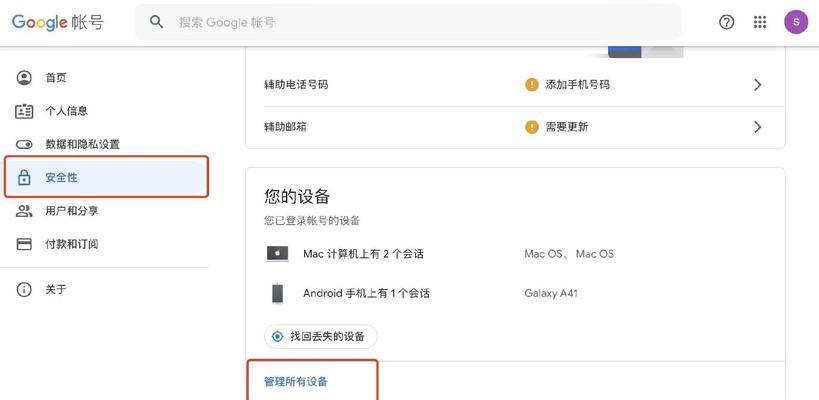Screen dimensions: 819x400
Task: Click the 需要更新 text
Action: (x=567, y=127)
